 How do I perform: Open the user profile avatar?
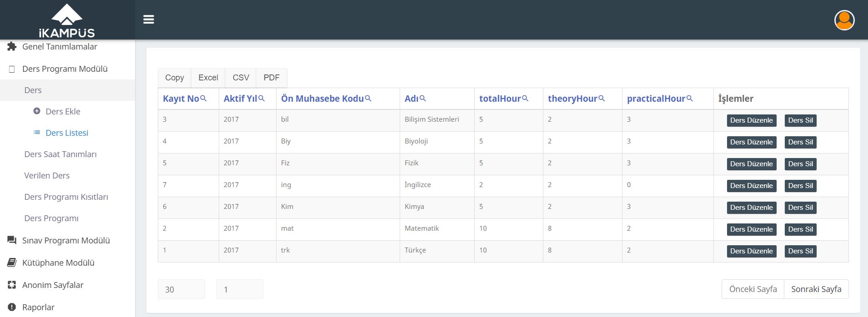pyautogui.click(x=844, y=20)
